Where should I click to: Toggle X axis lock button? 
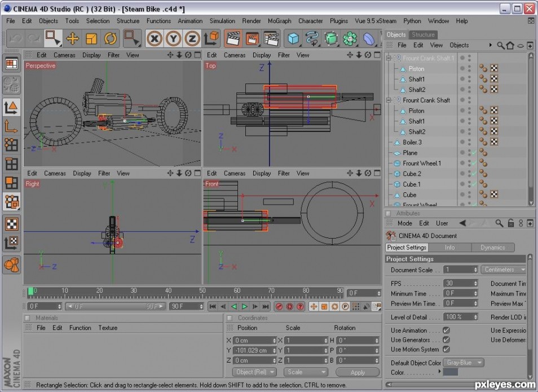click(x=155, y=38)
